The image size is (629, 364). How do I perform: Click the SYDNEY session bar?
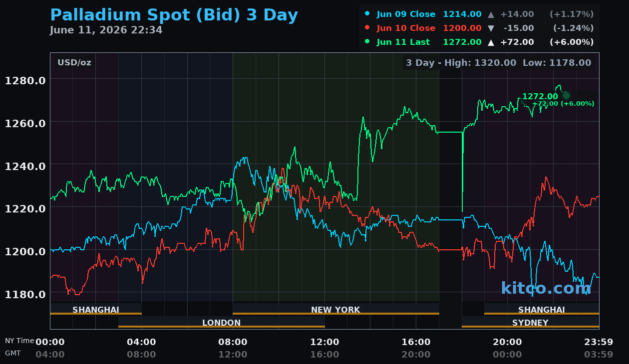530,323
